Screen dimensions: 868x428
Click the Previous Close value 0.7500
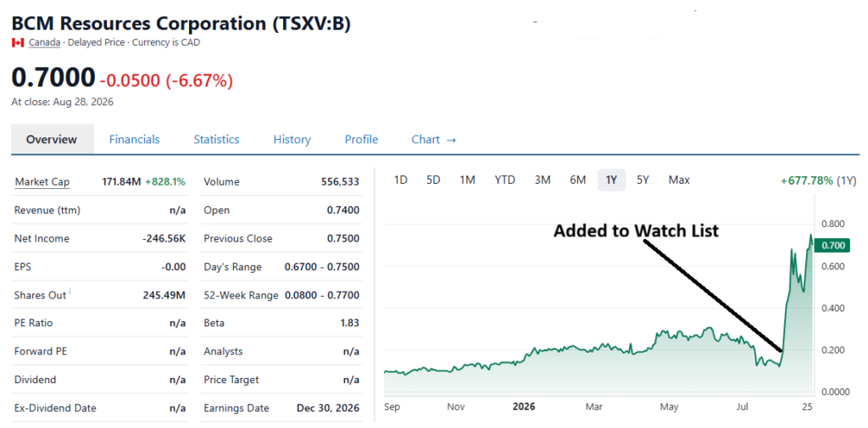click(x=343, y=239)
